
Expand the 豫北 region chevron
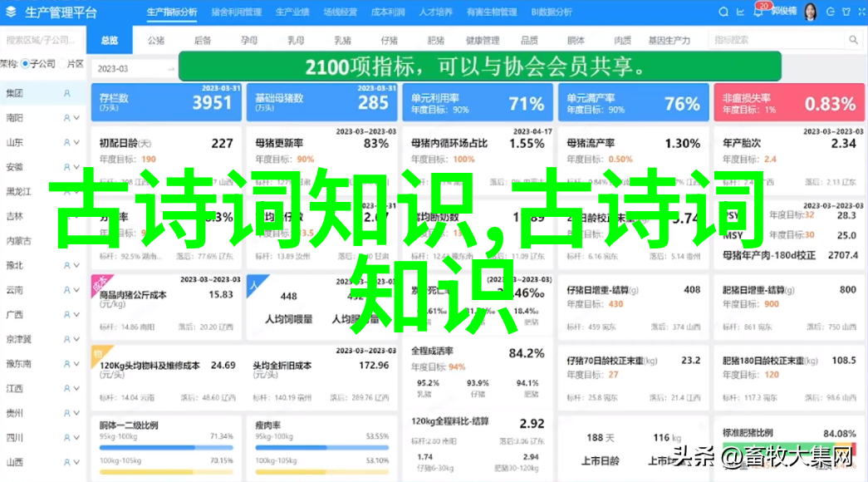pos(77,265)
